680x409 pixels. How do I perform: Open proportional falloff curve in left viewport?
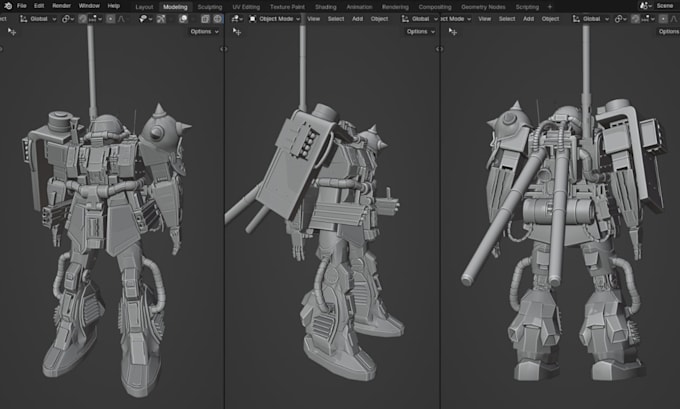tap(121, 19)
